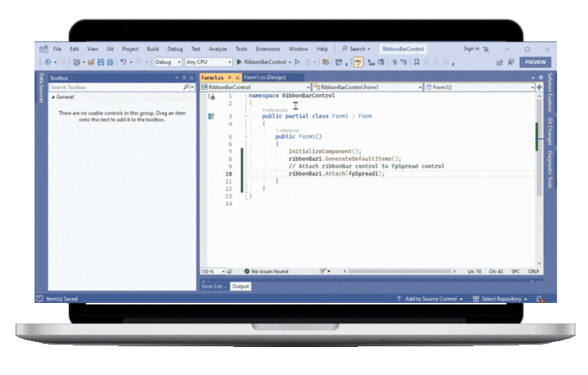Click the PREVIEW button
This screenshot has width=588, height=375.
click(534, 63)
